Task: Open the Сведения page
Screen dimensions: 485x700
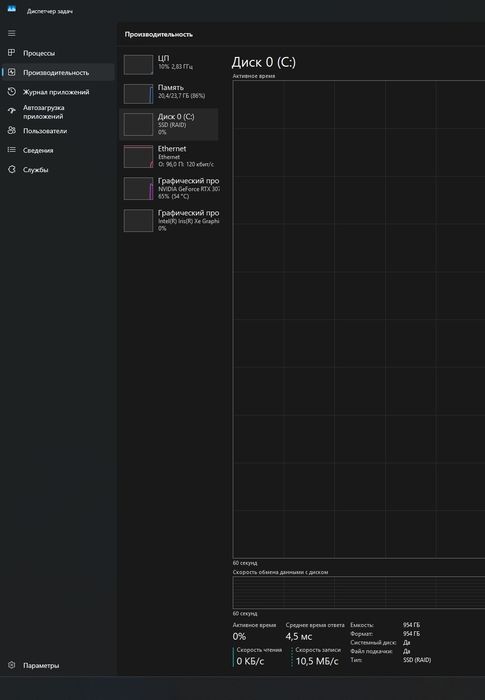Action: (x=57, y=150)
